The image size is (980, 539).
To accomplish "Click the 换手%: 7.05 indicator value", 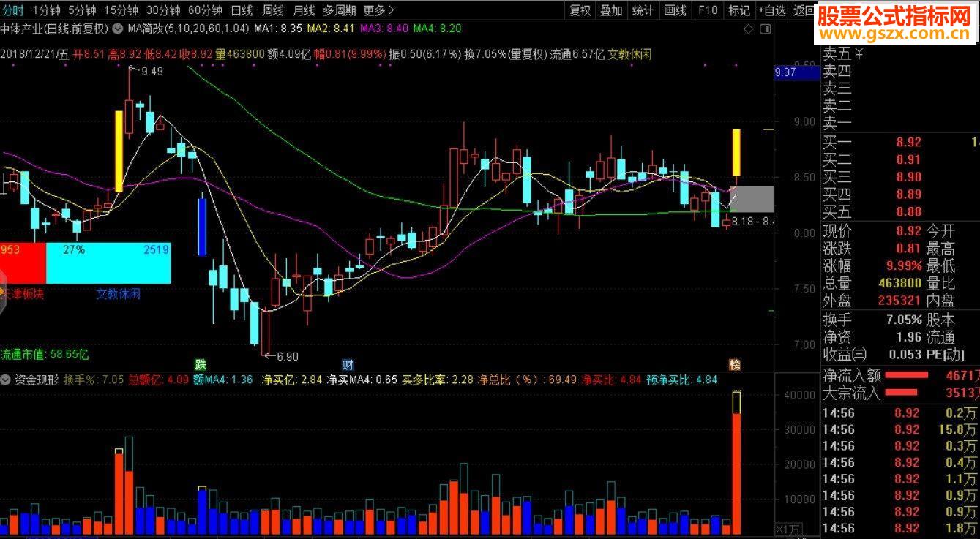I will pyautogui.click(x=94, y=380).
